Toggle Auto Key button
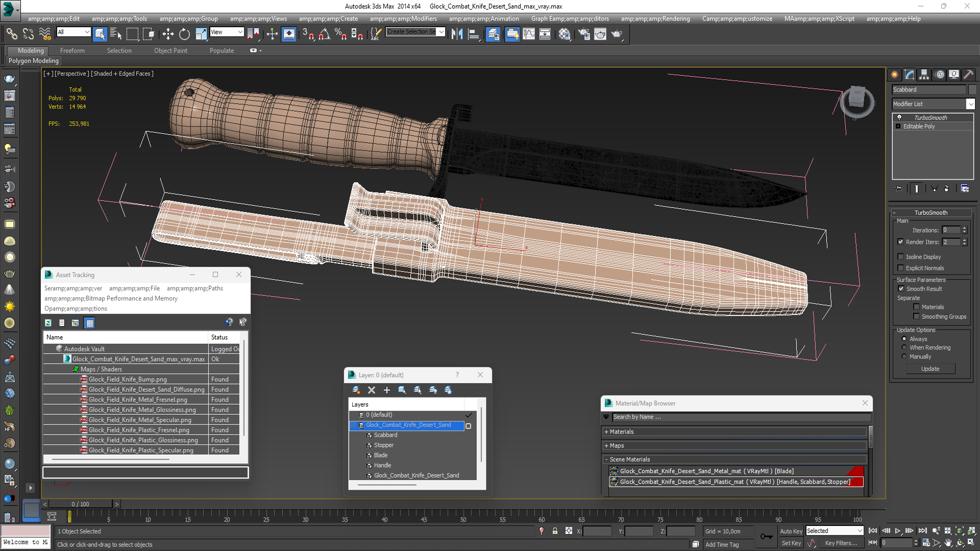Screen dimensions: 980x551 [x=791, y=531]
